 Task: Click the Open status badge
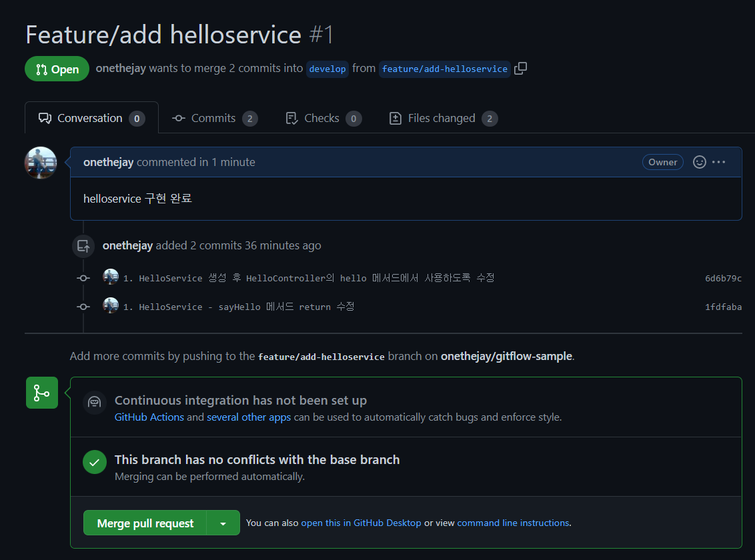click(57, 69)
